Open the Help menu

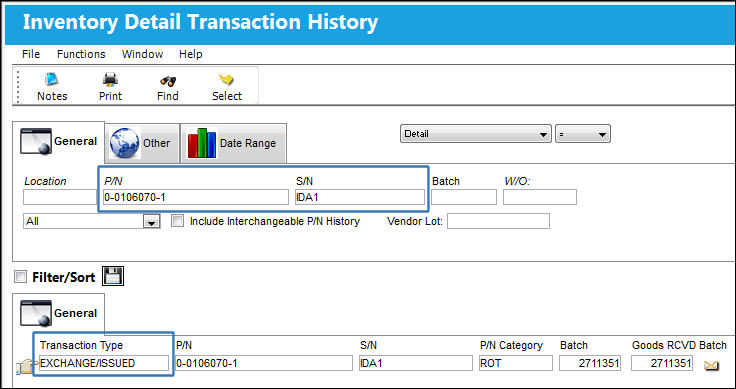(x=191, y=54)
